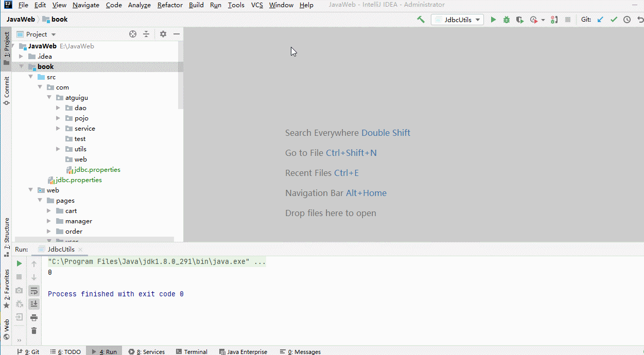Collapse the book module arrow
This screenshot has height=355, width=644.
coord(21,67)
